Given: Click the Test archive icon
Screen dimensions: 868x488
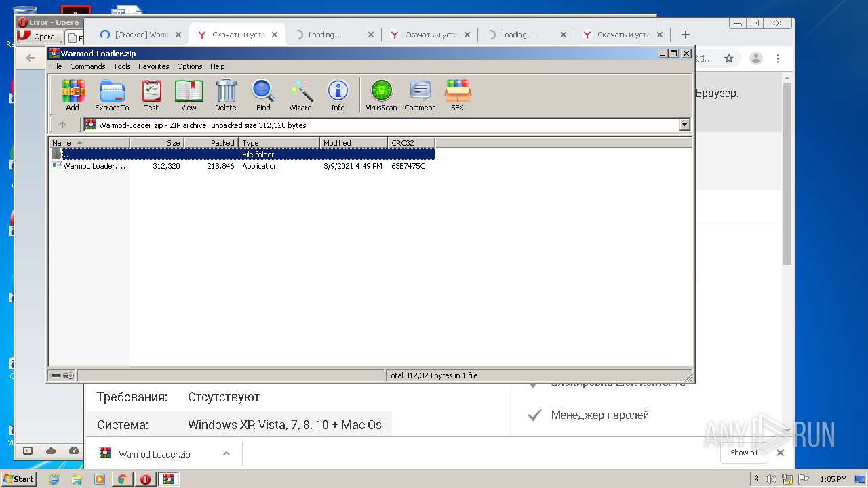Looking at the screenshot, I should [151, 95].
